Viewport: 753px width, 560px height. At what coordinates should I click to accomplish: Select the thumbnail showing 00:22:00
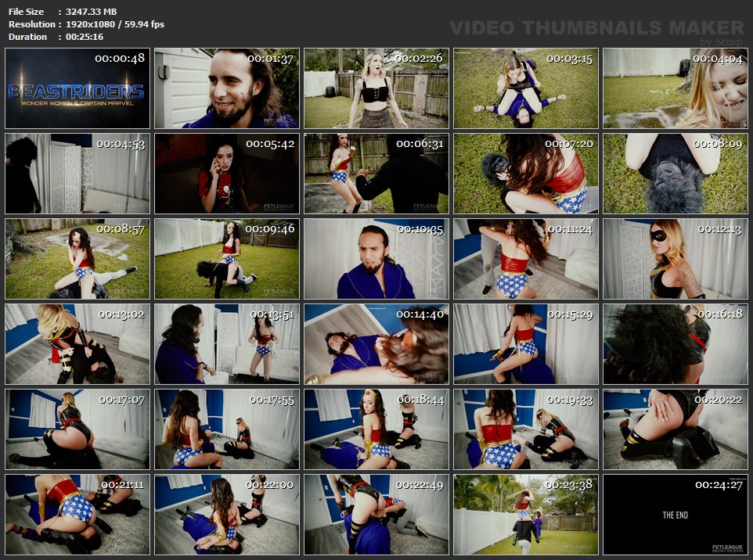click(x=227, y=515)
